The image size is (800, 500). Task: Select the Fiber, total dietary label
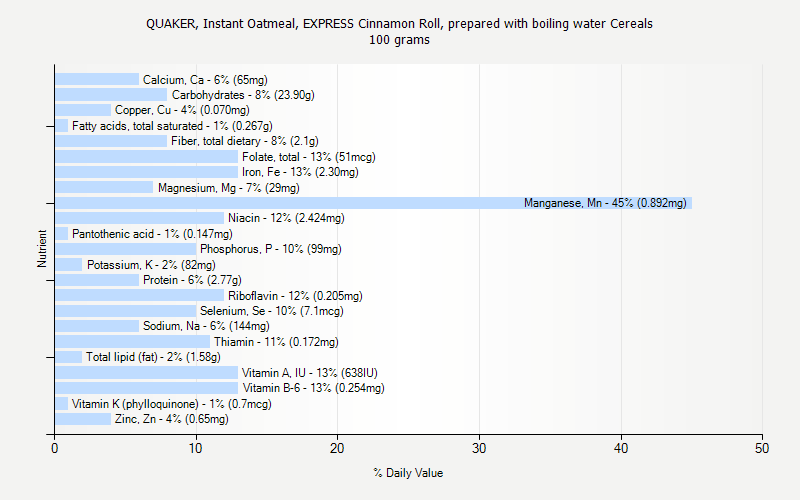click(244, 141)
